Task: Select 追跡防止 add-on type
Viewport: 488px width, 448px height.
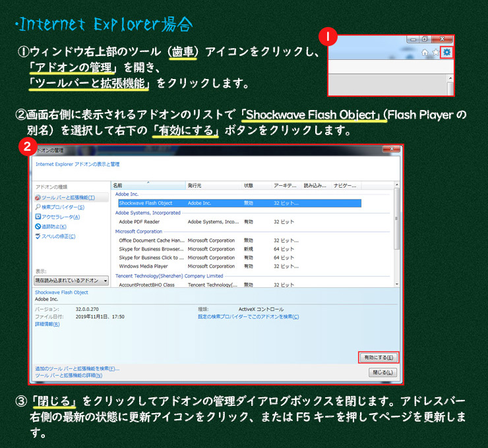Action: click(x=51, y=227)
